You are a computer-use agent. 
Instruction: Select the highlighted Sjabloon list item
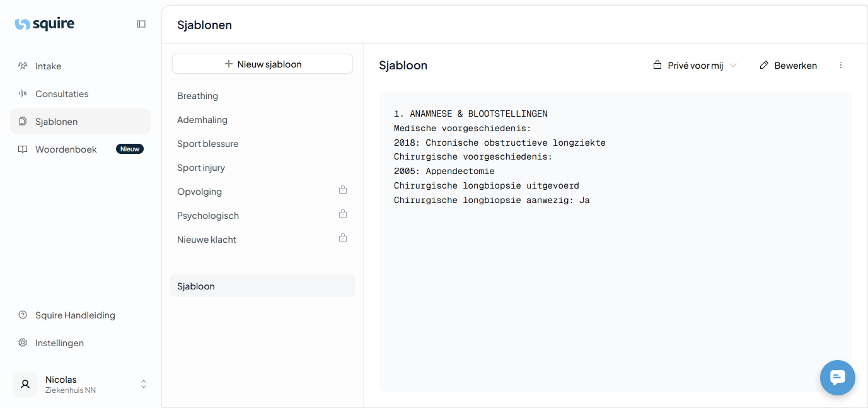click(x=262, y=286)
